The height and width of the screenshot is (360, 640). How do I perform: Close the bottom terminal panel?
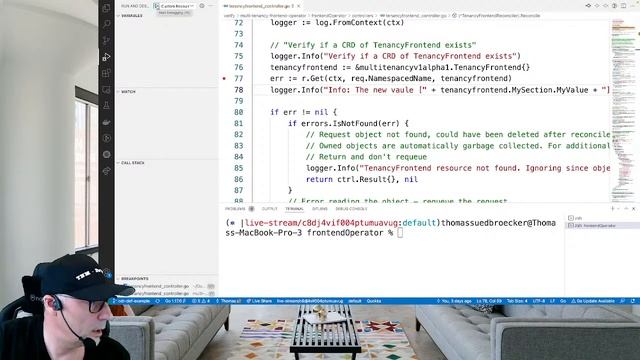tap(633, 209)
